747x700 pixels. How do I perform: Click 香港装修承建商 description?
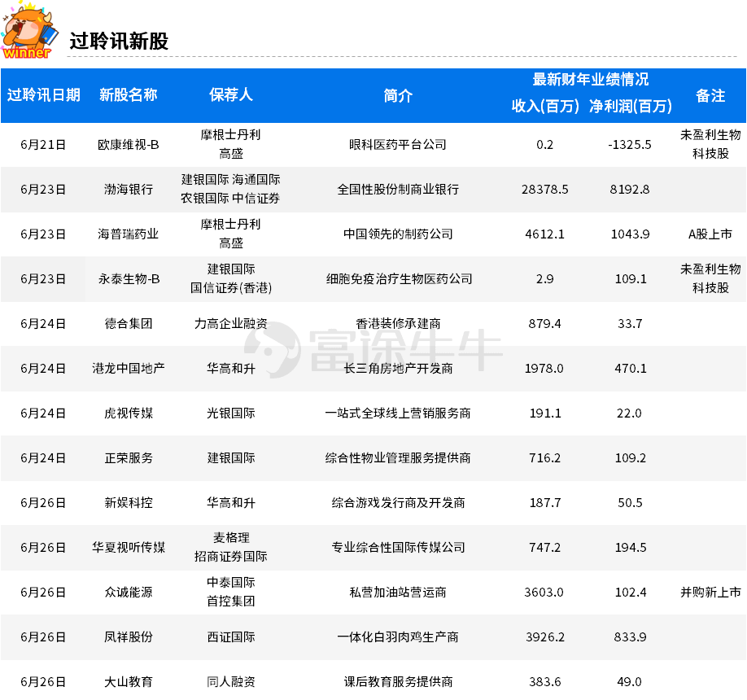(x=398, y=324)
